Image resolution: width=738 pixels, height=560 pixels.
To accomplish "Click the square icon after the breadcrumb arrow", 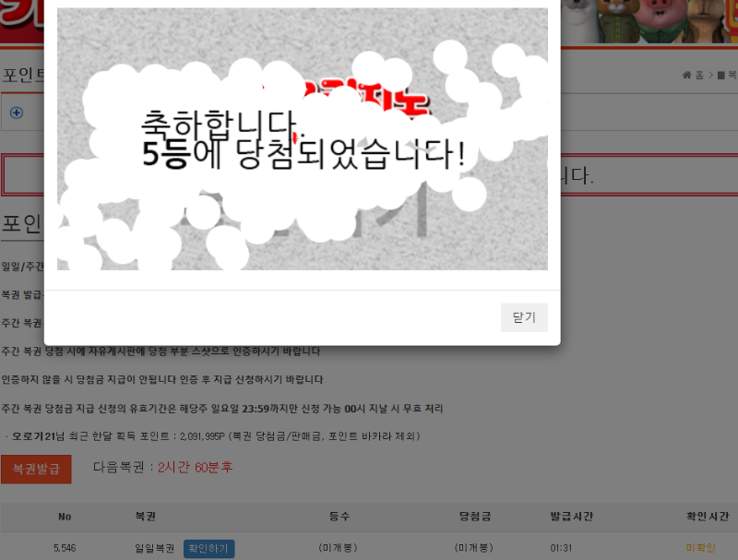I will pos(721,75).
